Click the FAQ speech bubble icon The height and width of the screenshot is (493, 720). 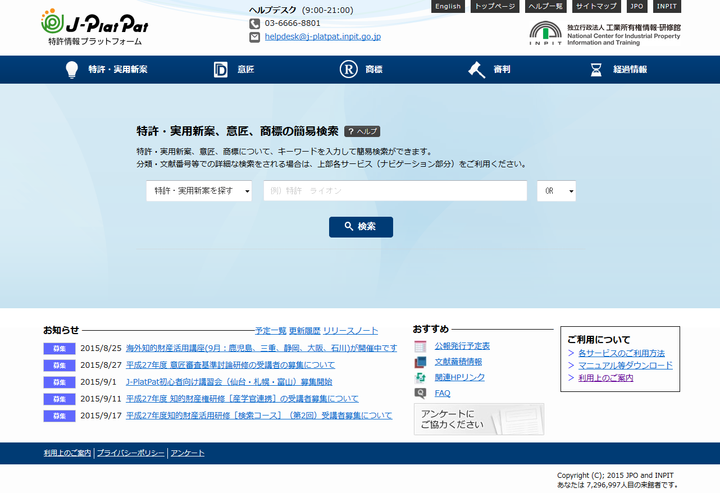pyautogui.click(x=420, y=393)
